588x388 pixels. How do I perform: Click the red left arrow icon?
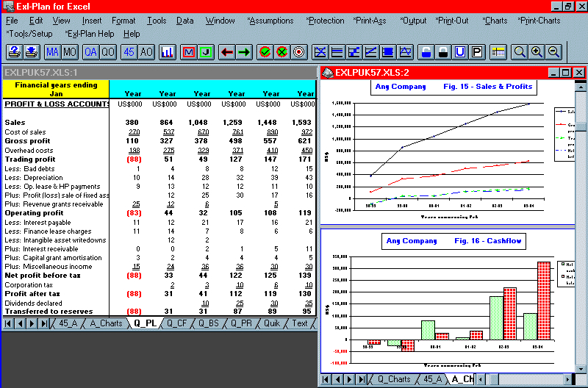click(226, 52)
